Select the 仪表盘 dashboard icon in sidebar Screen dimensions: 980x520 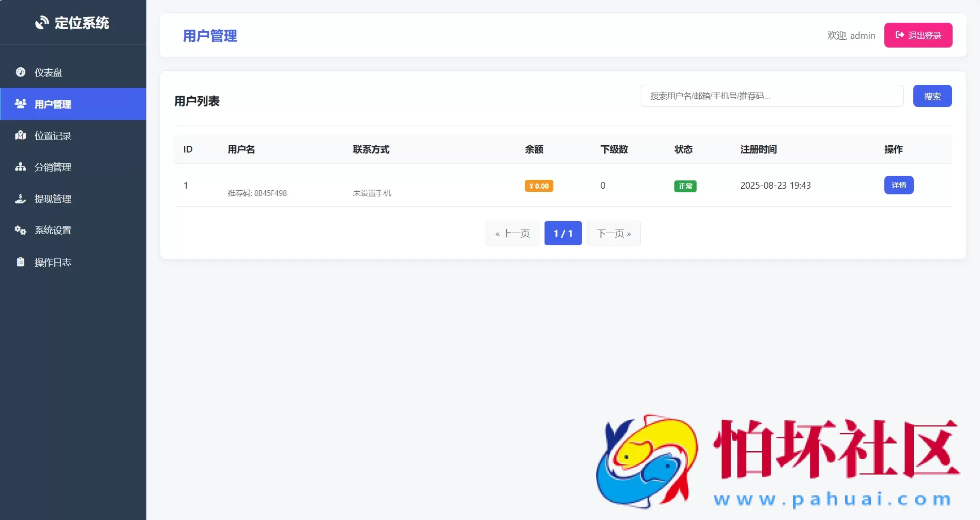coord(20,72)
